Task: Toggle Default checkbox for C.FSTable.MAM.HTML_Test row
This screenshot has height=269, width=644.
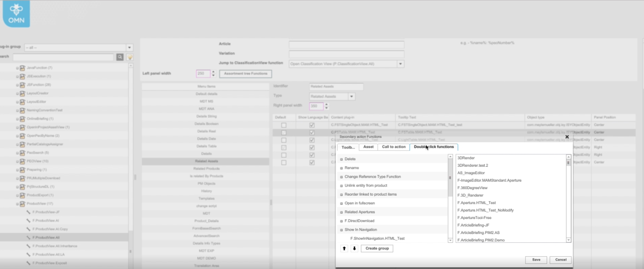Action: coord(284,132)
